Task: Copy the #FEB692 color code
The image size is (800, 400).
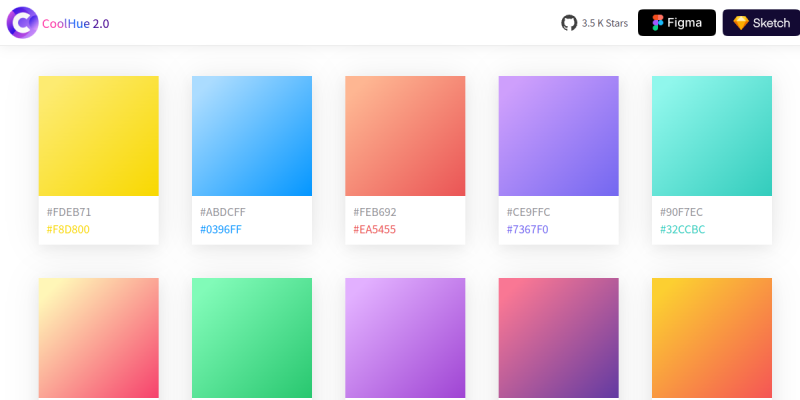Action: click(375, 212)
